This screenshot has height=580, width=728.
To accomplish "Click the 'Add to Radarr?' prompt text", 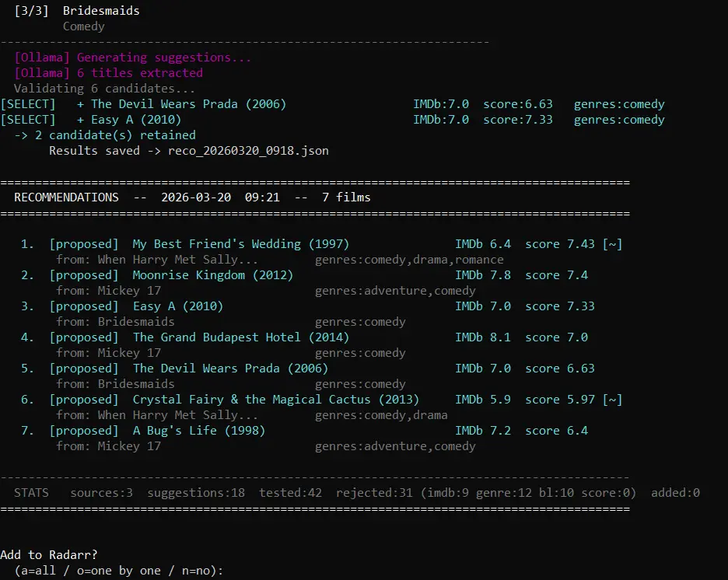I will 49,554.
